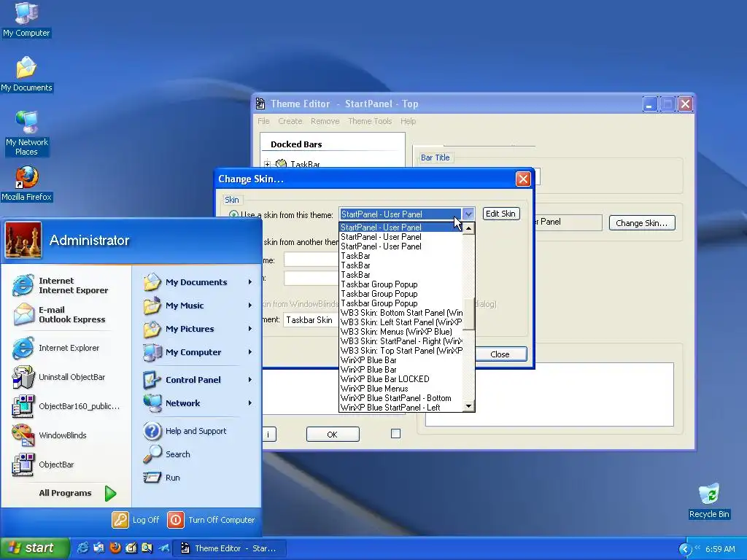Select 'WB3 Skin: Top Start Panel' entry
Screen dimensions: 747x560
[400, 351]
